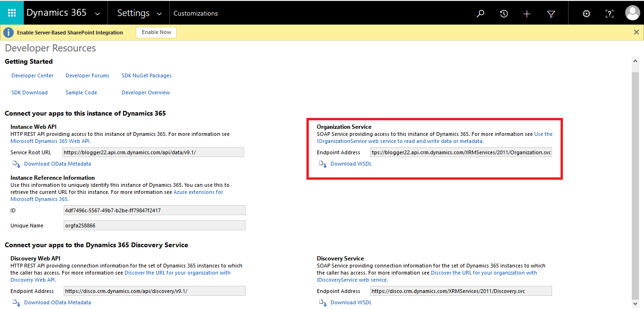Click the instance ID field
Viewport: 644px width, 309px height.
[155, 210]
